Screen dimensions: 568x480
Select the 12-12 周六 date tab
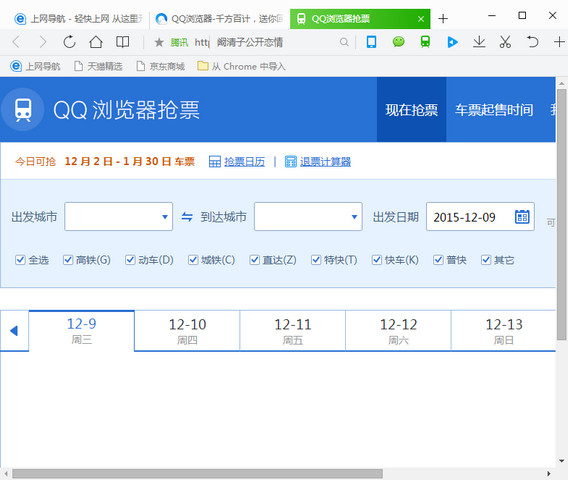pyautogui.click(x=398, y=331)
